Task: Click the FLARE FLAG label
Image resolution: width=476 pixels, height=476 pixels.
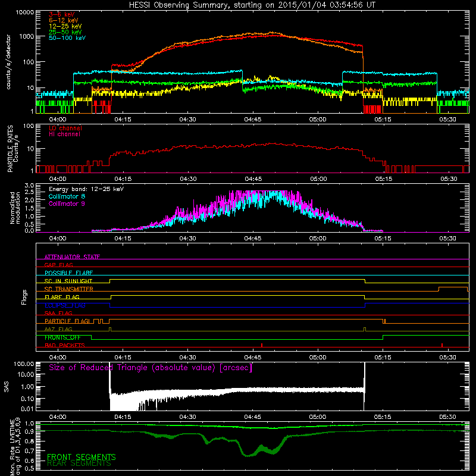Action: pos(62,297)
